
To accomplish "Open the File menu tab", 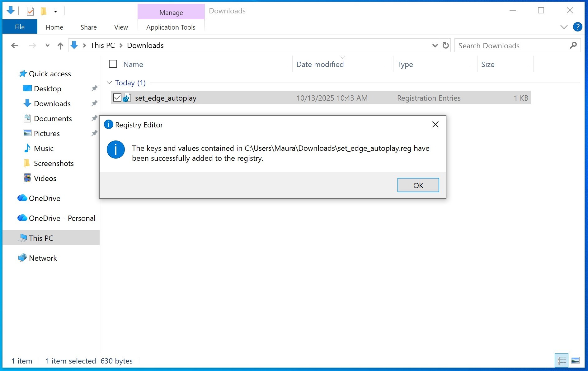I will (x=20, y=27).
